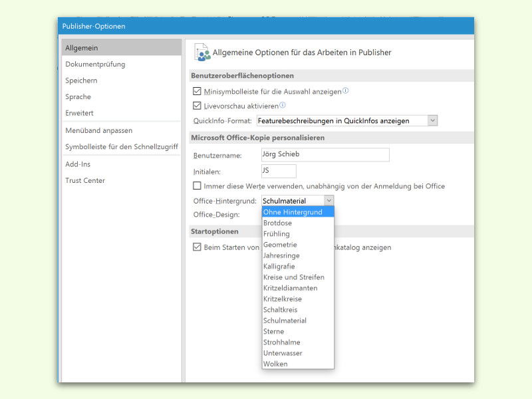Choose Ohne Hintergrund from the list
532x399 pixels.
pyautogui.click(x=298, y=212)
